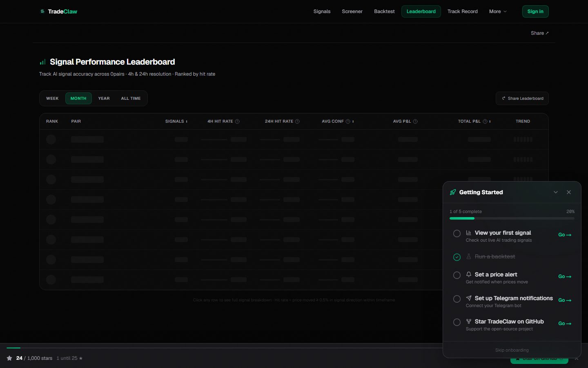Click the Share link at top right

pos(539,33)
